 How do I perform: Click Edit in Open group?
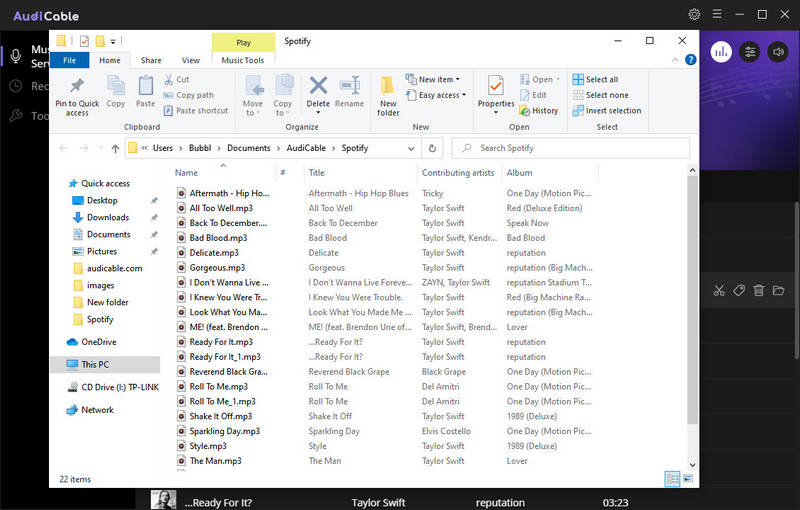pos(533,95)
